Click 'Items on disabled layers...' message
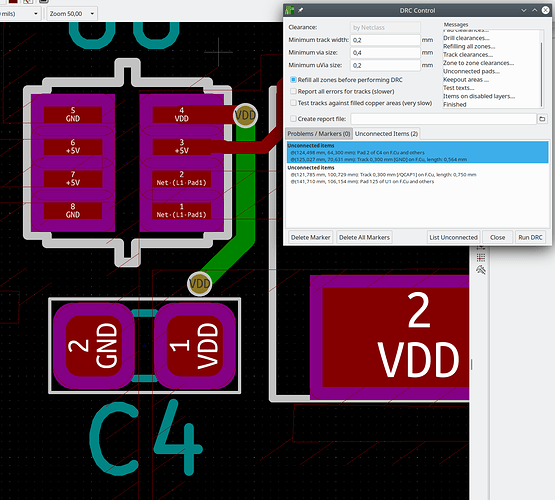Viewport: 555px width, 500px height. (479, 96)
